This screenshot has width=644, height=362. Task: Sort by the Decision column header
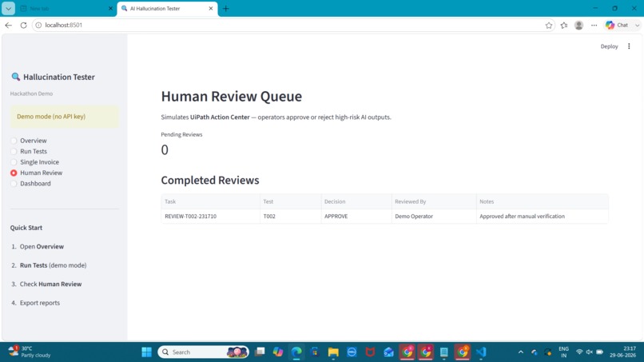click(x=356, y=201)
